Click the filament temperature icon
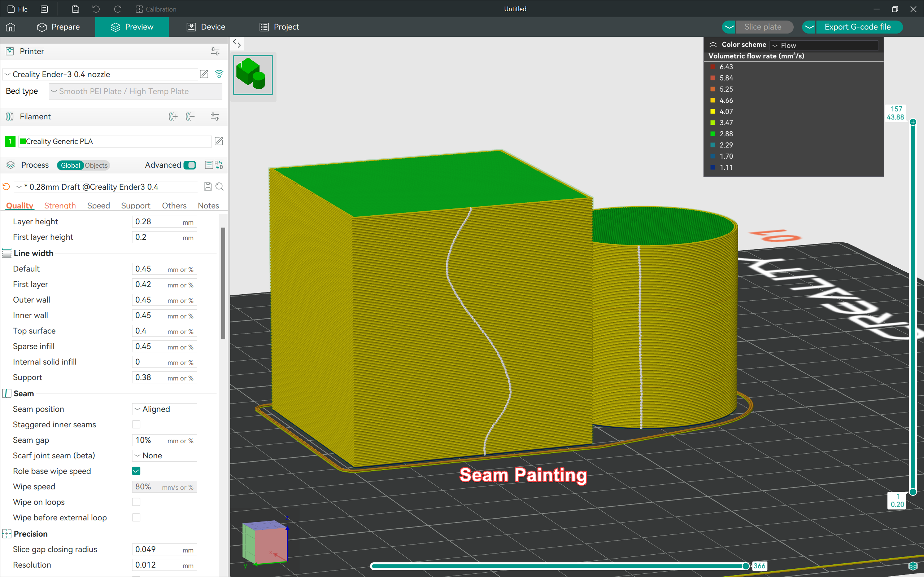Image resolution: width=924 pixels, height=577 pixels. (214, 116)
